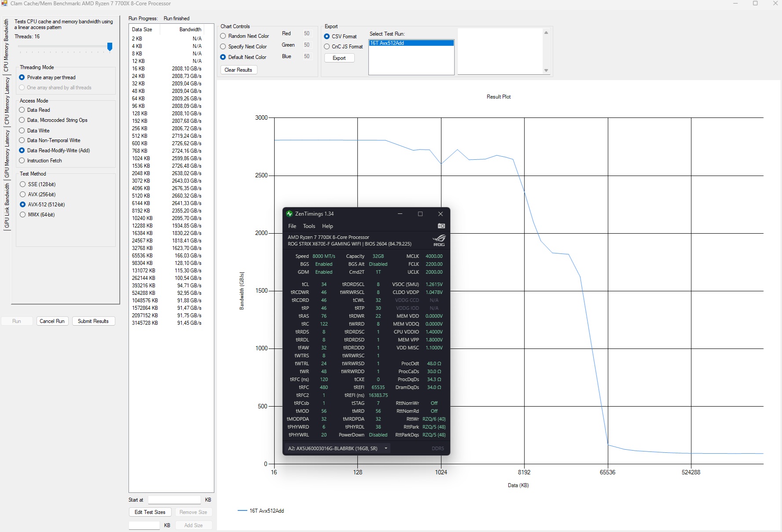
Task: Click the Add Size KB input field
Action: [144, 525]
